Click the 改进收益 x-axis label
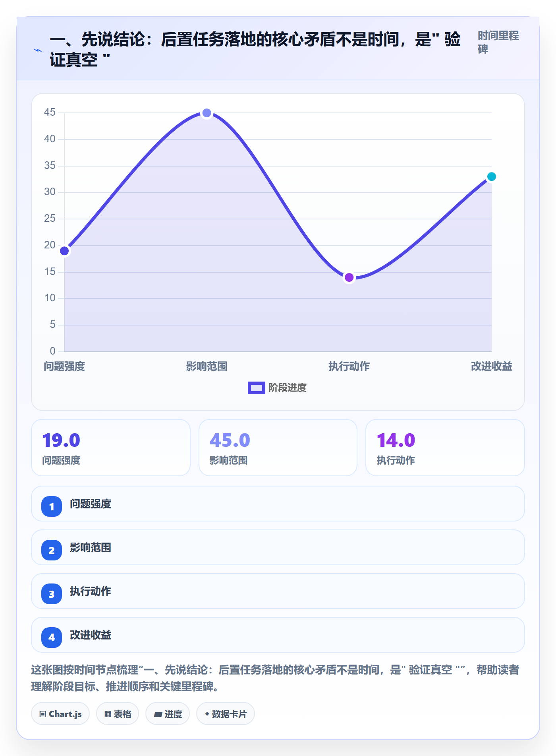This screenshot has height=756, width=556. pos(491,366)
